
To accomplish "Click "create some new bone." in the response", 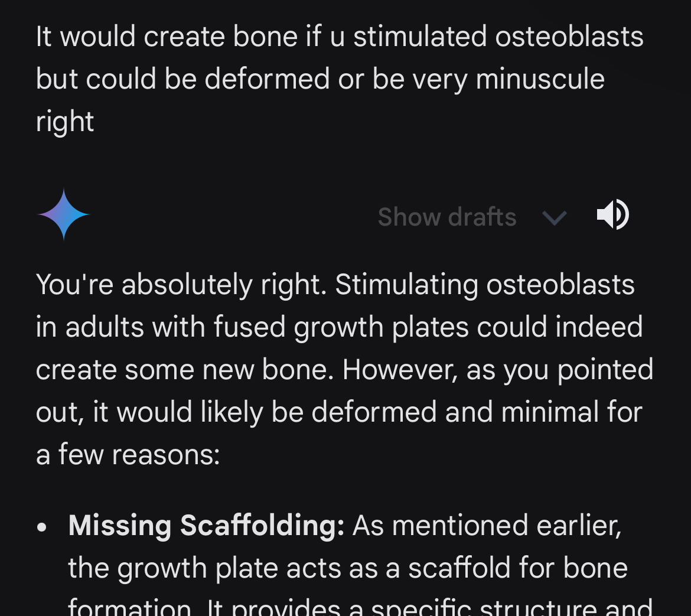I will coord(185,370).
